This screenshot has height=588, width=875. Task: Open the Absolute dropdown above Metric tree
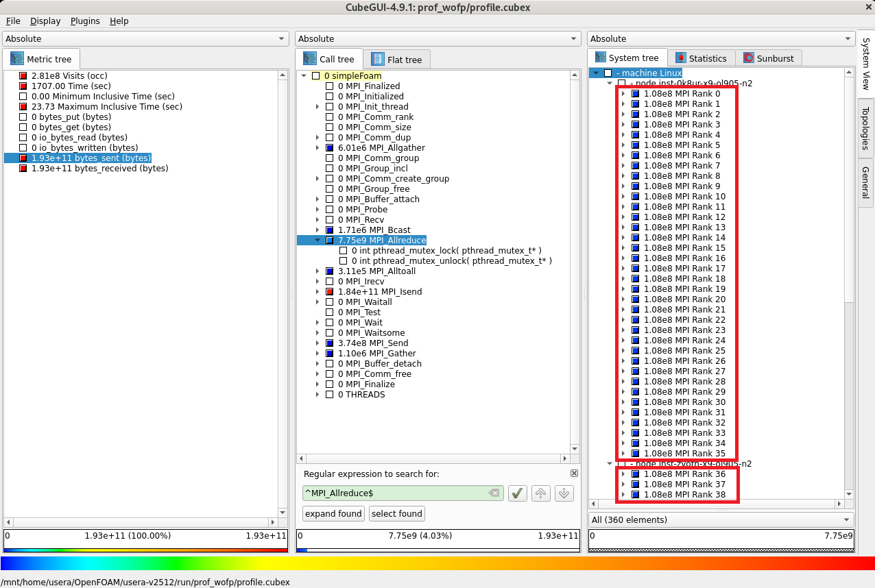click(145, 39)
